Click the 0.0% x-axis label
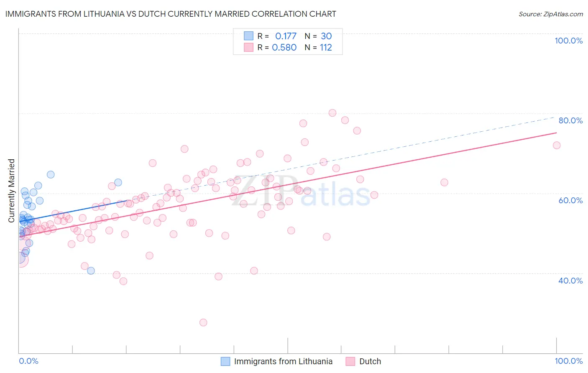This screenshot has height=373, width=588. [28, 361]
